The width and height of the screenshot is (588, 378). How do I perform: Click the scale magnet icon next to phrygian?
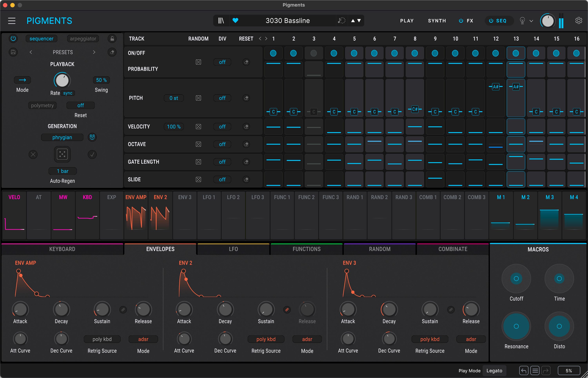92,137
